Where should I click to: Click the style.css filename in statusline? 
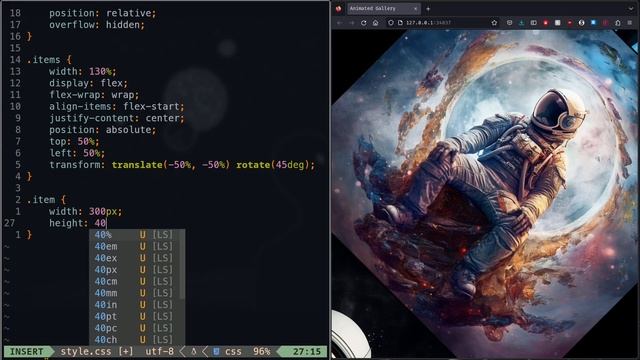[x=86, y=351]
